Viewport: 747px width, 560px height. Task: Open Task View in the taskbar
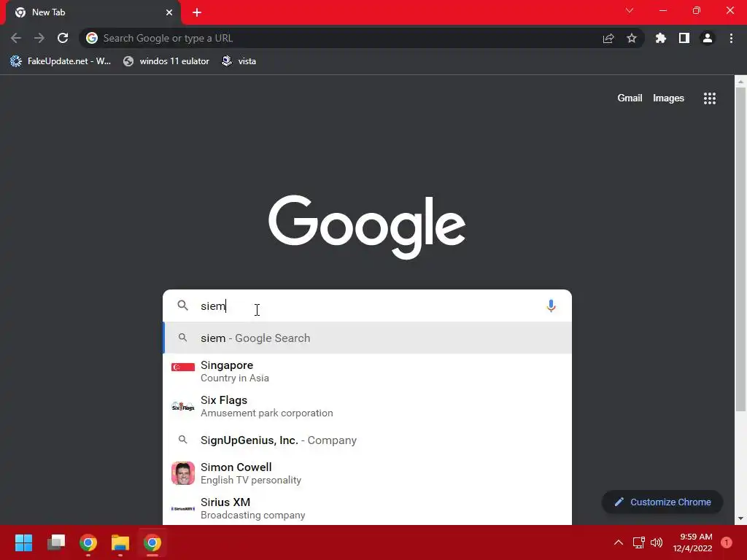56,542
